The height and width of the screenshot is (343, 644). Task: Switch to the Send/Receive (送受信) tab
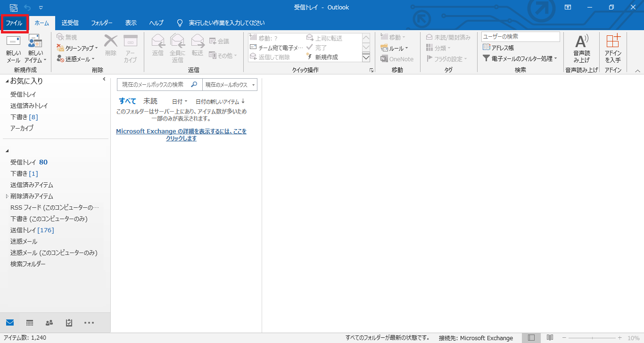coord(70,23)
